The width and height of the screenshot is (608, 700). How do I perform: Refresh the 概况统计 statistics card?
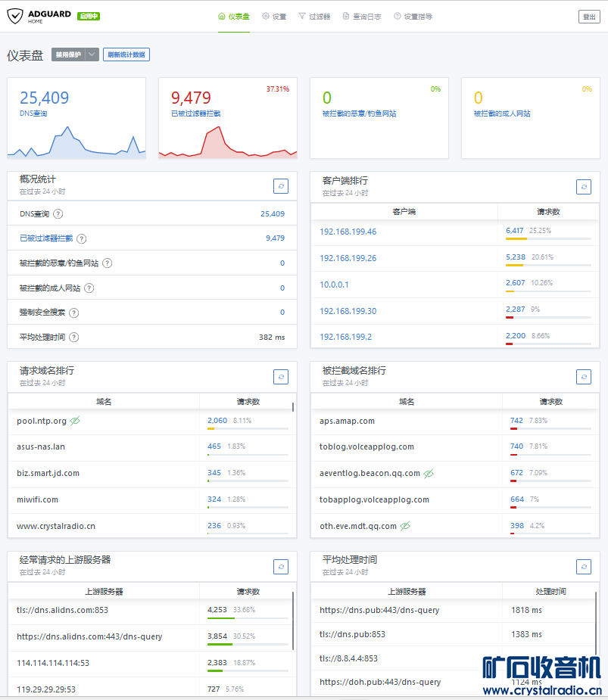[281, 186]
